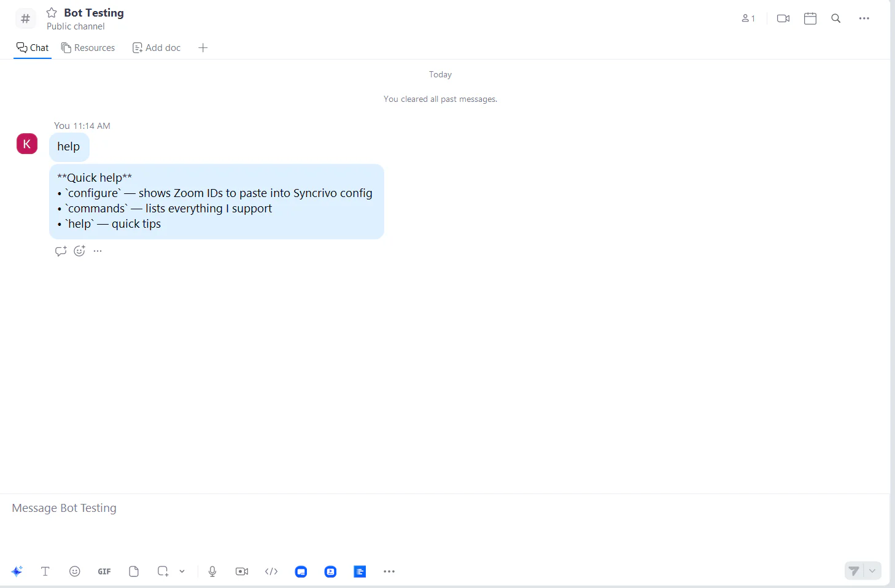Focus the Message Bot Testing input

444,508
